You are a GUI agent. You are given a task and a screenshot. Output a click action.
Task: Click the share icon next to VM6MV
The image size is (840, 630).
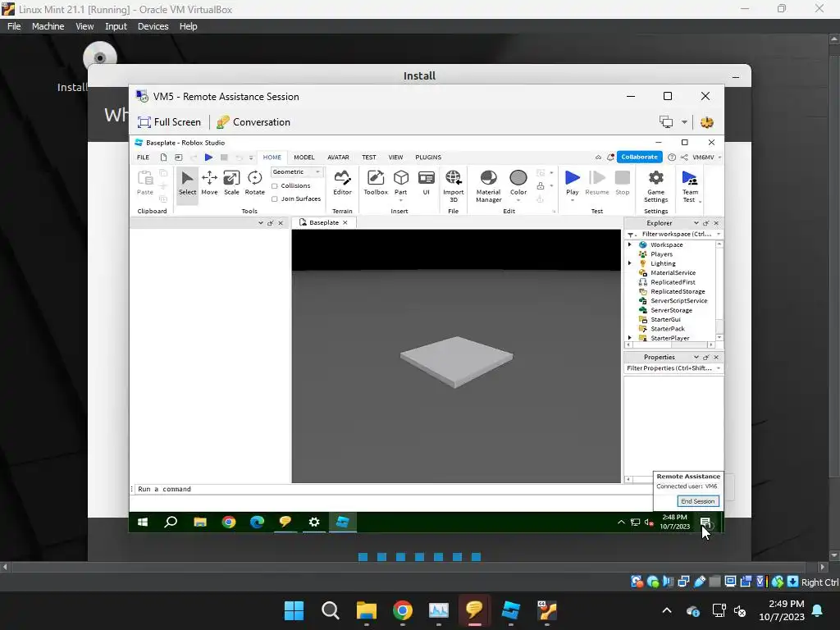pyautogui.click(x=684, y=157)
